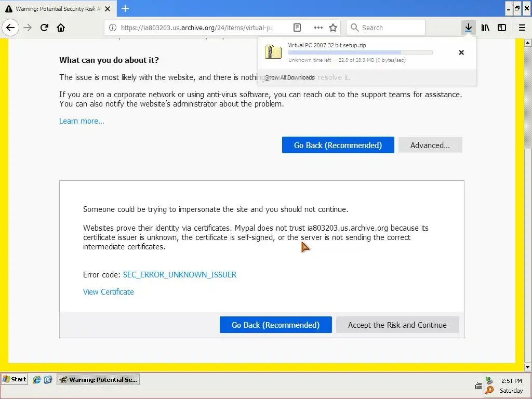The image size is (532, 399).
Task: Open page actions three-dot menu
Action: (318, 28)
